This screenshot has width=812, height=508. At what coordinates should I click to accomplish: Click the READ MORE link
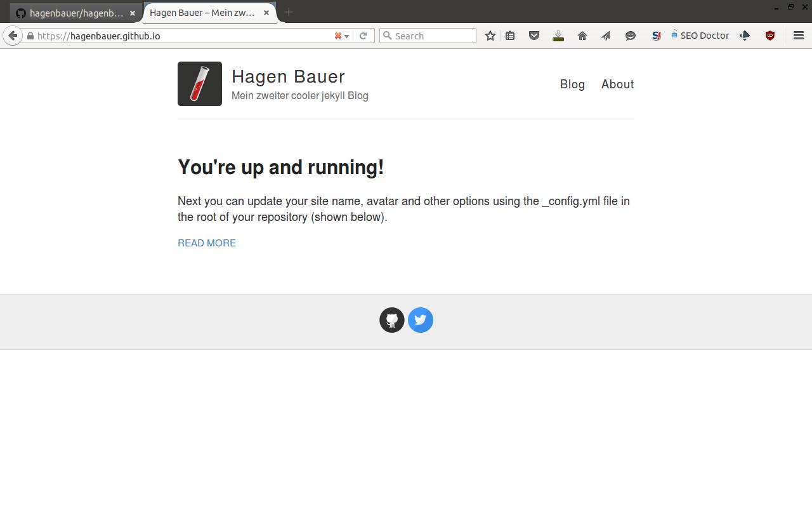tap(206, 243)
